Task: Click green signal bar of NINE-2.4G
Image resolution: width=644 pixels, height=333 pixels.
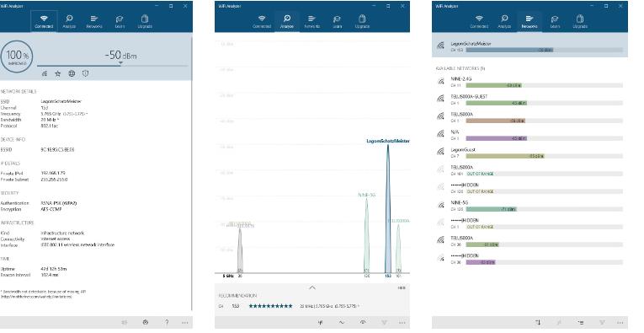Action: 493,85
